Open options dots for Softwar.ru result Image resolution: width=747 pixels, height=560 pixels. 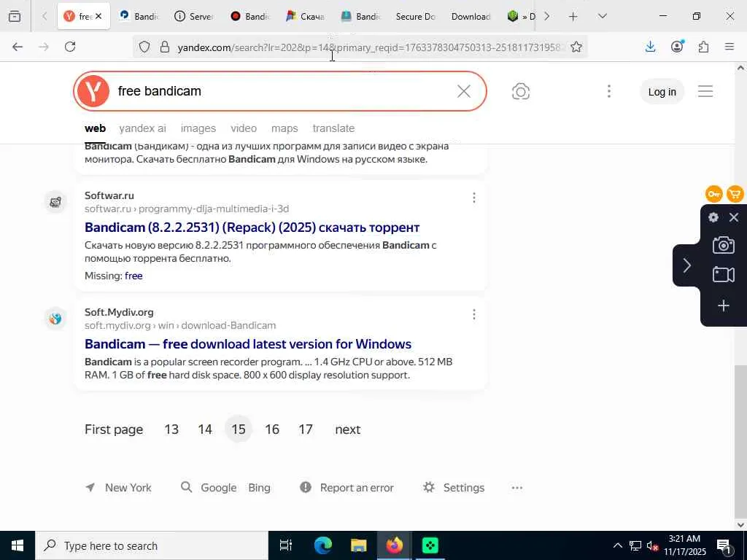point(474,198)
